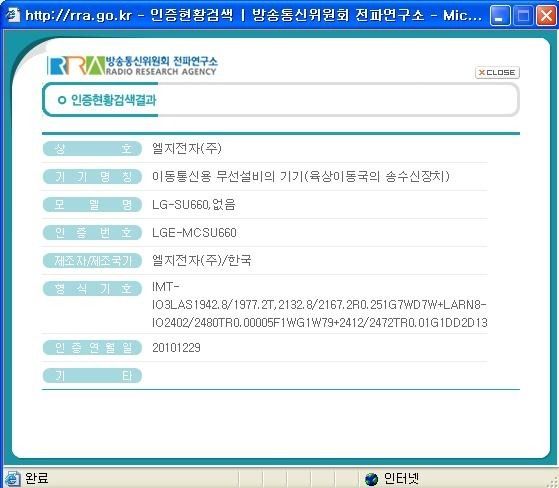Click certification date 20101229
This screenshot has height=488, width=559.
(x=176, y=348)
